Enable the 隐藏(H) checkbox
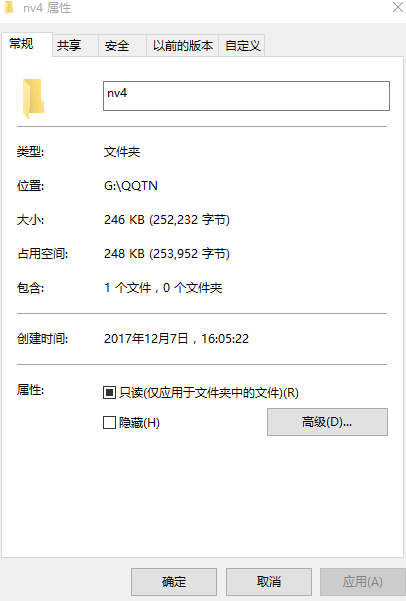This screenshot has width=406, height=601. coord(109,423)
